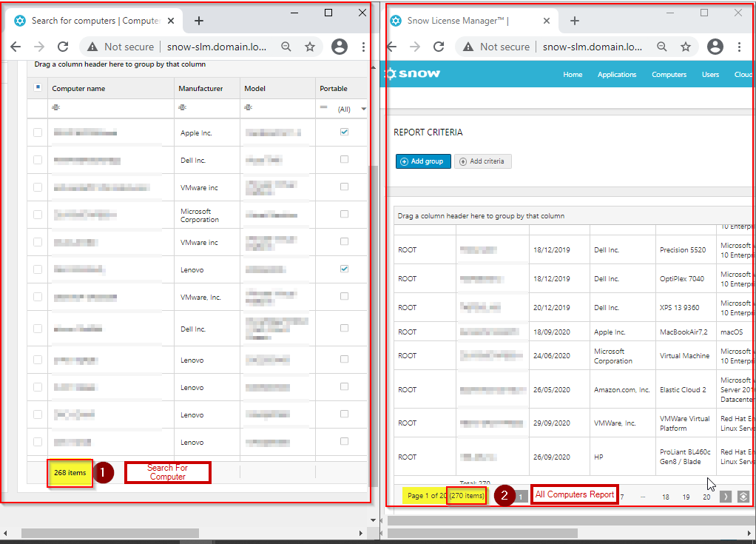
Task: Uncheck Portable for Apple Inc. row
Action: click(344, 132)
